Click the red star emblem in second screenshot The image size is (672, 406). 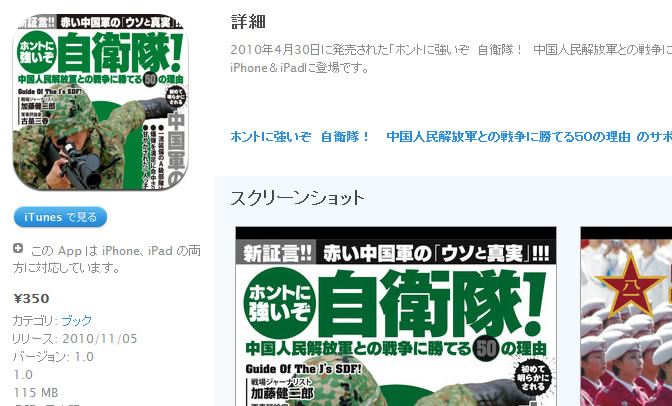pos(630,283)
